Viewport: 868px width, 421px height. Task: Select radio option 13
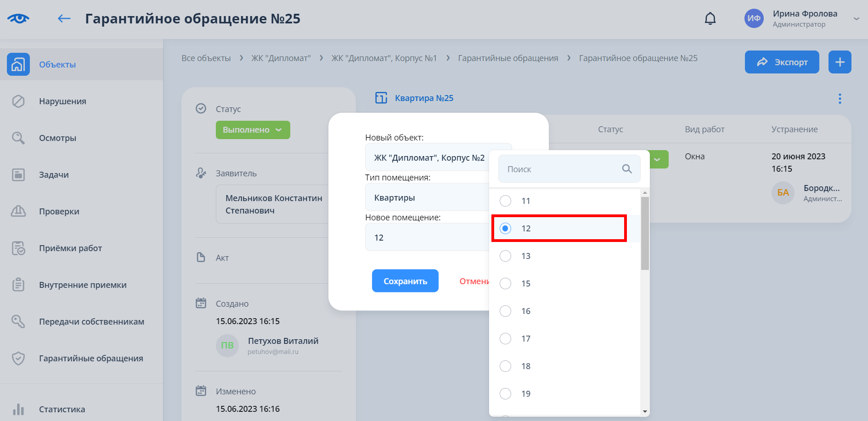click(x=505, y=256)
